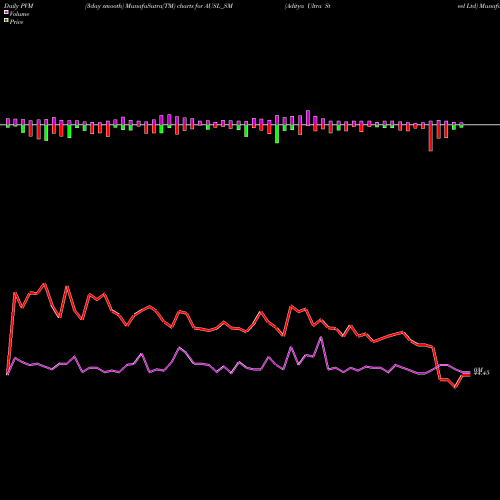Click the Volume legend color swatch
This screenshot has height=500, width=500.
tap(6, 13)
